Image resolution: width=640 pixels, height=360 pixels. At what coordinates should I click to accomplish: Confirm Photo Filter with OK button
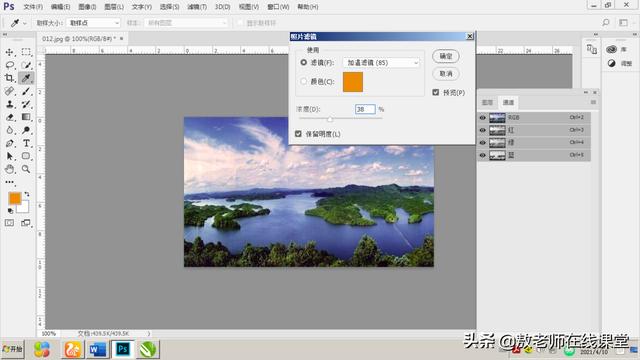pos(446,56)
